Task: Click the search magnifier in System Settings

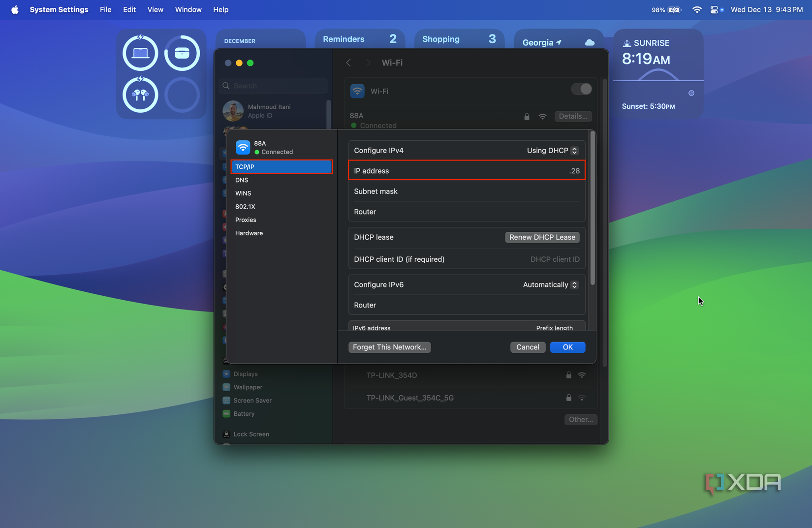Action: [x=227, y=85]
